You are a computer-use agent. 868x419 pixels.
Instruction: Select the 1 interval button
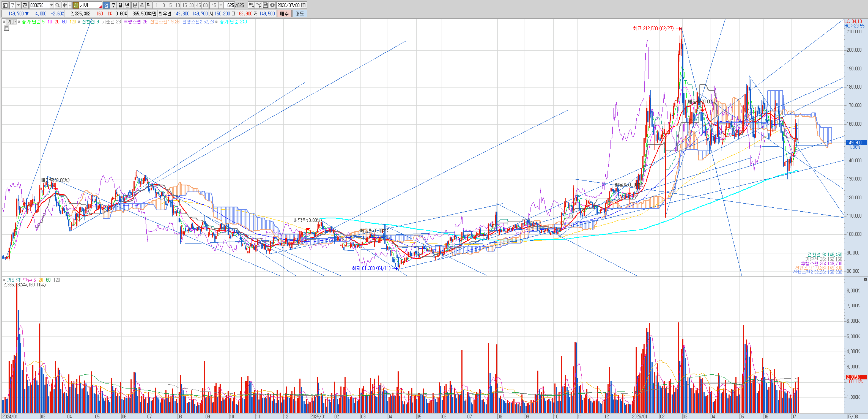click(x=156, y=5)
